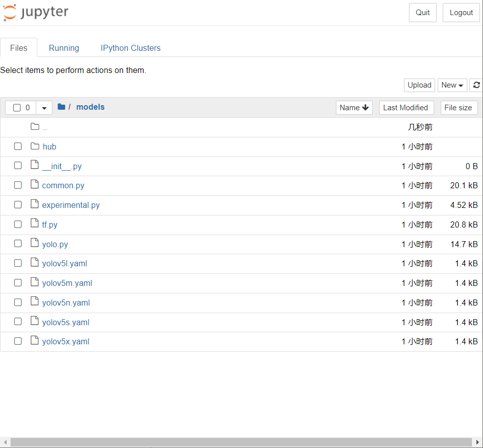The image size is (483, 448).
Task: Click the file icon beside yolo.py
Action: click(35, 244)
